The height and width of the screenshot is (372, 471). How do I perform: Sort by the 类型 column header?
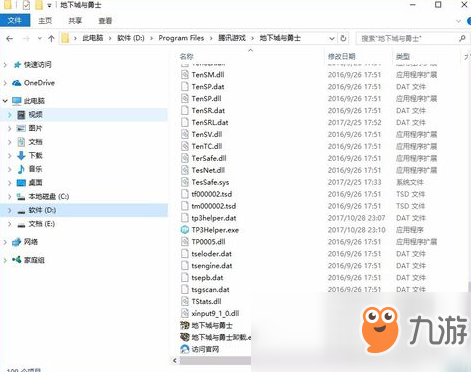[403, 56]
